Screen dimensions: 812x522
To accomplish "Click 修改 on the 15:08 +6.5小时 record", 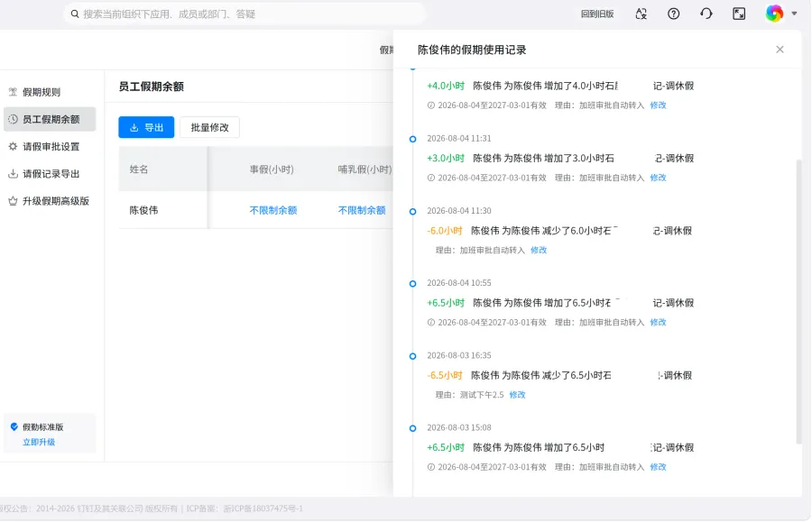I will pos(659,467).
